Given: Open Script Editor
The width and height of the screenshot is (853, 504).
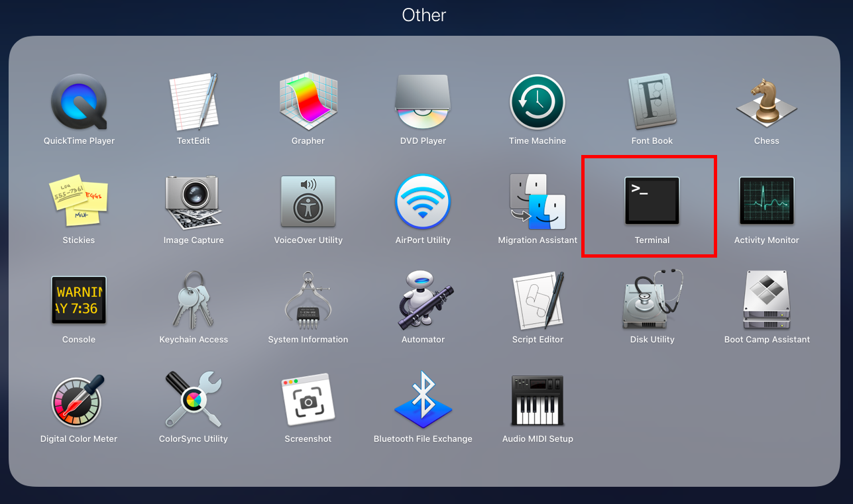Looking at the screenshot, I should click(538, 301).
